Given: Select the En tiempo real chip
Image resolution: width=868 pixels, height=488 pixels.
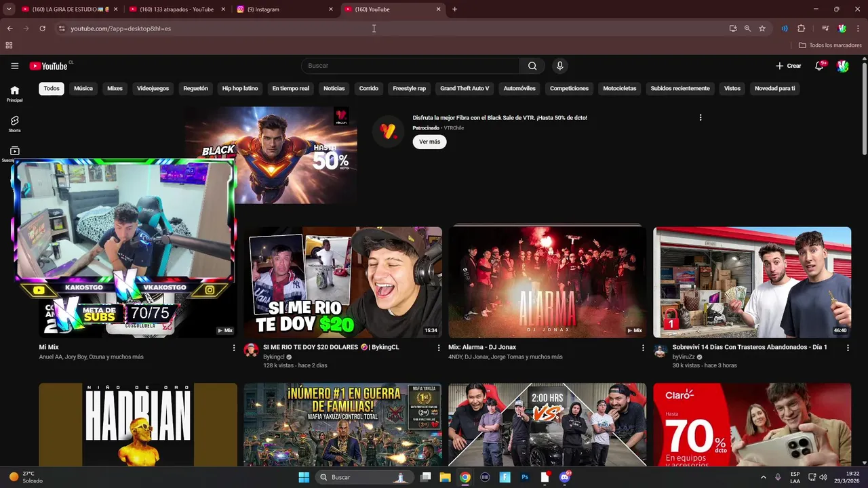Looking at the screenshot, I should tap(290, 88).
